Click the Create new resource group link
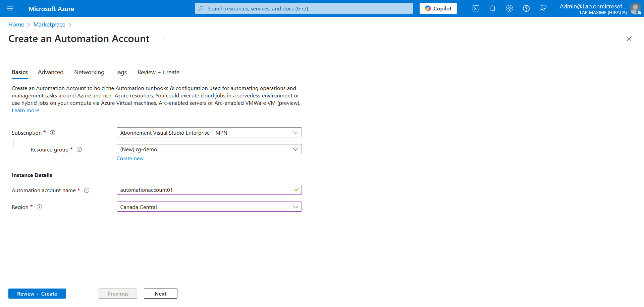644x307 pixels. (x=130, y=159)
